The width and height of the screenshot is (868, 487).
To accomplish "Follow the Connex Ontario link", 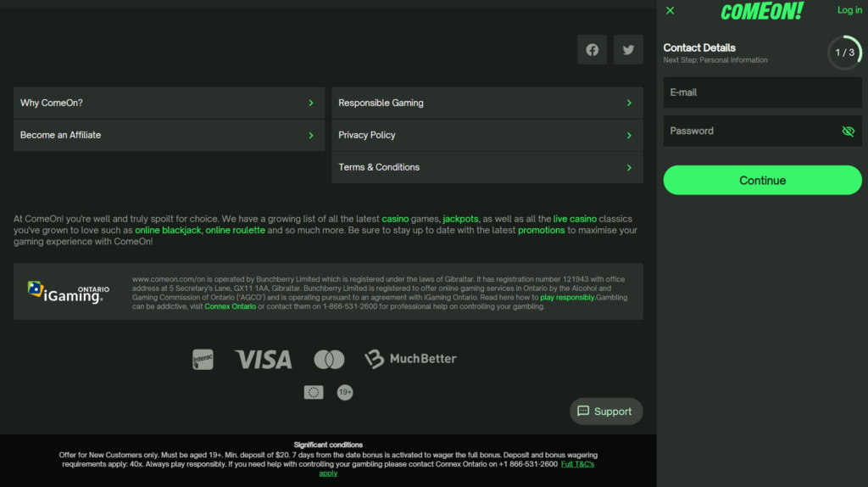I will coord(231,306).
